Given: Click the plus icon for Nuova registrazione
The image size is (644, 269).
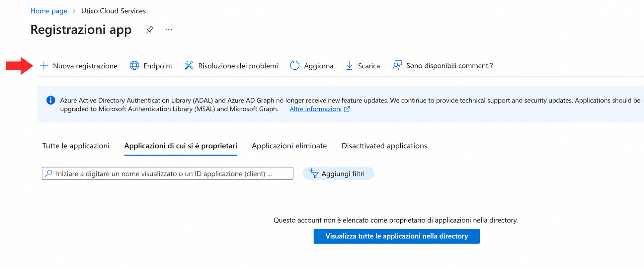Looking at the screenshot, I should coord(44,65).
